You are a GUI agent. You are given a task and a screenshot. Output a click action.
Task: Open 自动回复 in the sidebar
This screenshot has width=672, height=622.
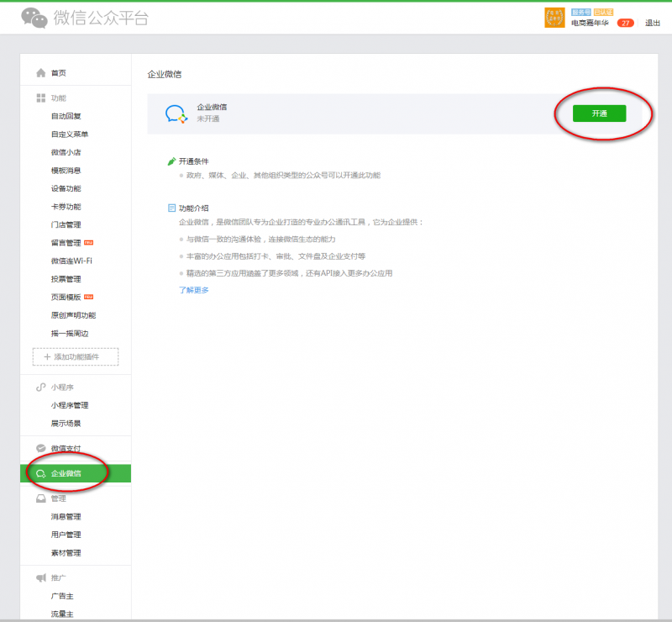tap(66, 116)
